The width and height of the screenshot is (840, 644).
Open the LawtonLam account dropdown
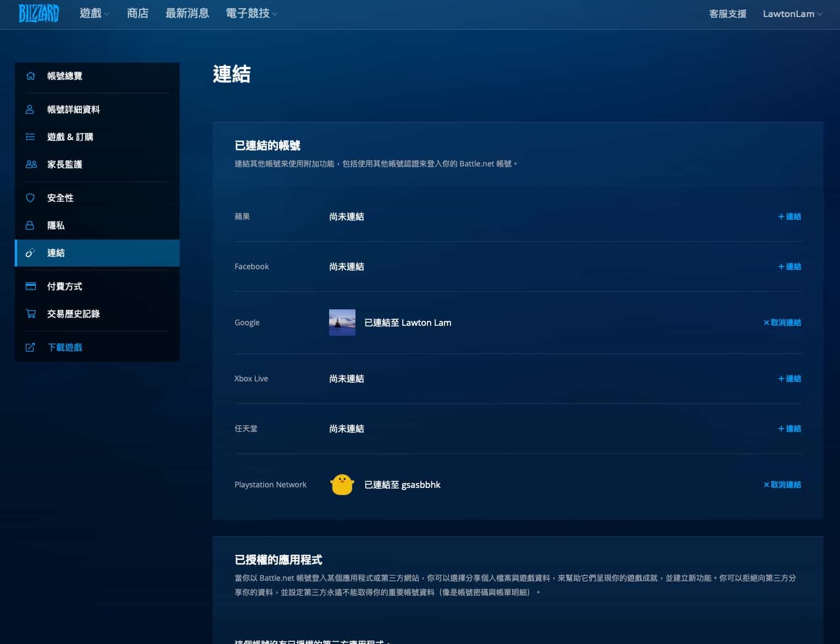[792, 14]
